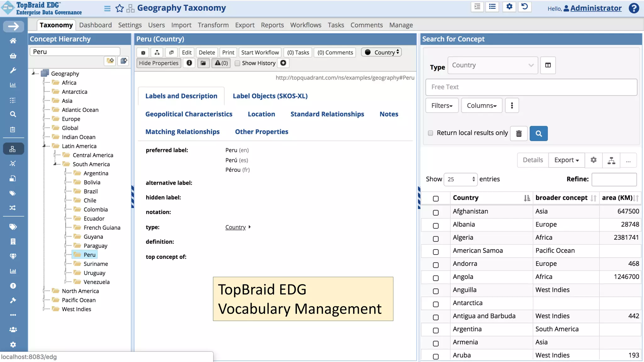Toggle Show History checkbox
Screen dimensions: 644x362
(x=237, y=63)
